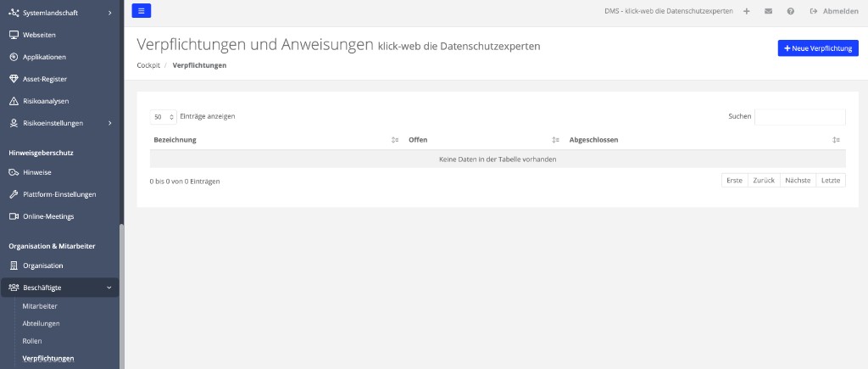Select Verpflichtungen submenu entry
868x369 pixels.
[48, 359]
